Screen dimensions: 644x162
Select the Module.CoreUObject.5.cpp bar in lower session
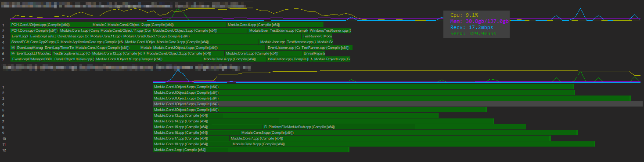click(x=363, y=87)
